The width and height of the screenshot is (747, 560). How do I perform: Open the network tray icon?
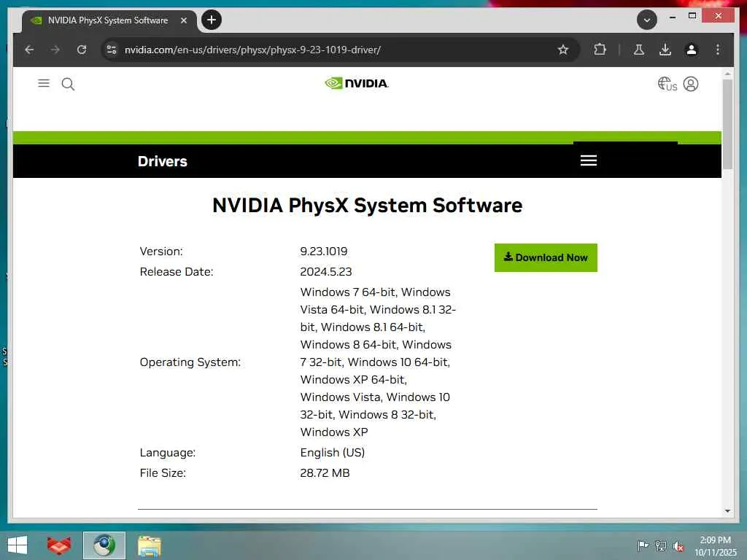coord(660,545)
